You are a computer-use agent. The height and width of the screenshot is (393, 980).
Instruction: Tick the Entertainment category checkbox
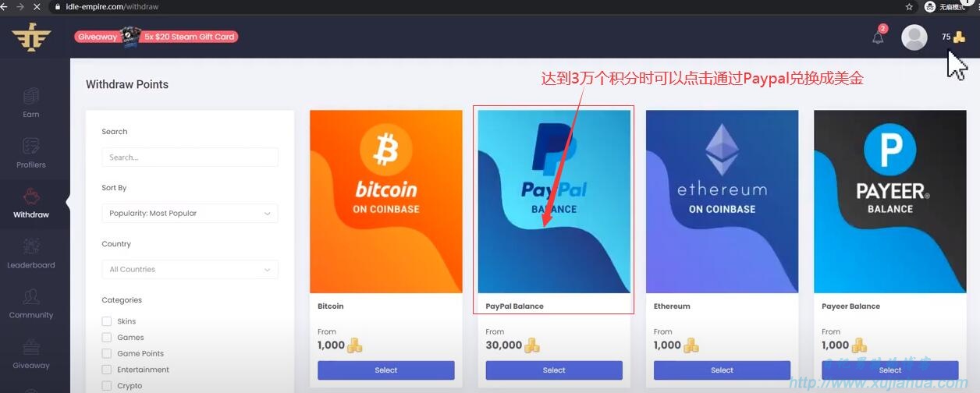[106, 369]
